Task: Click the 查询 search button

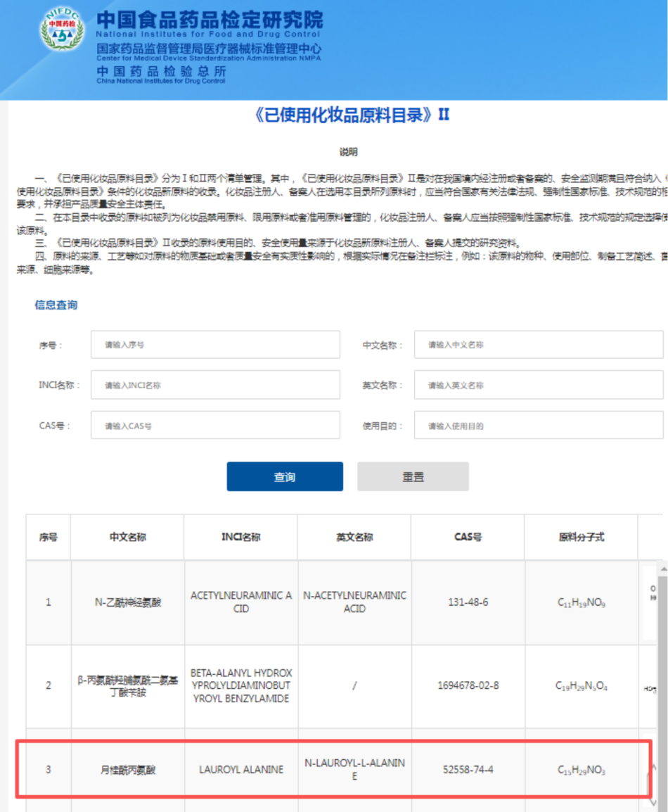Action: click(284, 476)
